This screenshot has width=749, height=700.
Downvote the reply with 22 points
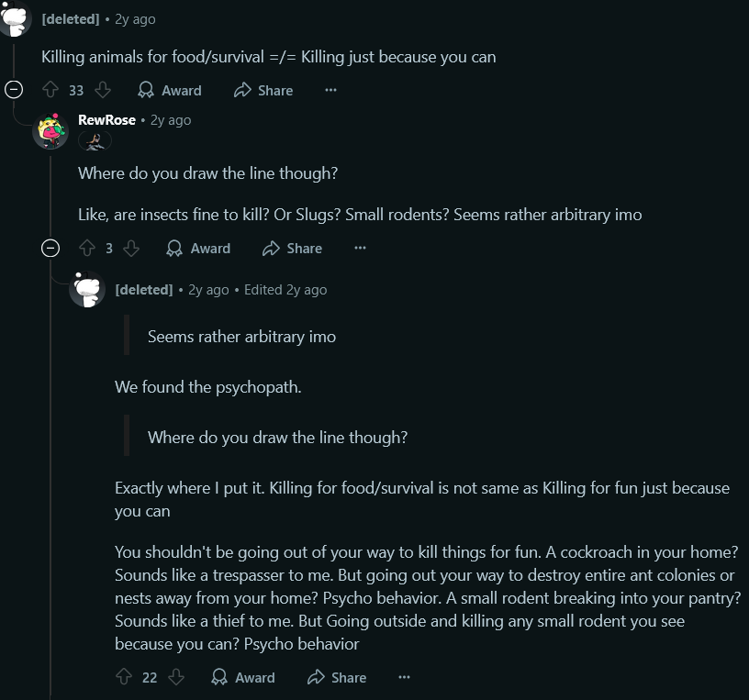(x=176, y=677)
